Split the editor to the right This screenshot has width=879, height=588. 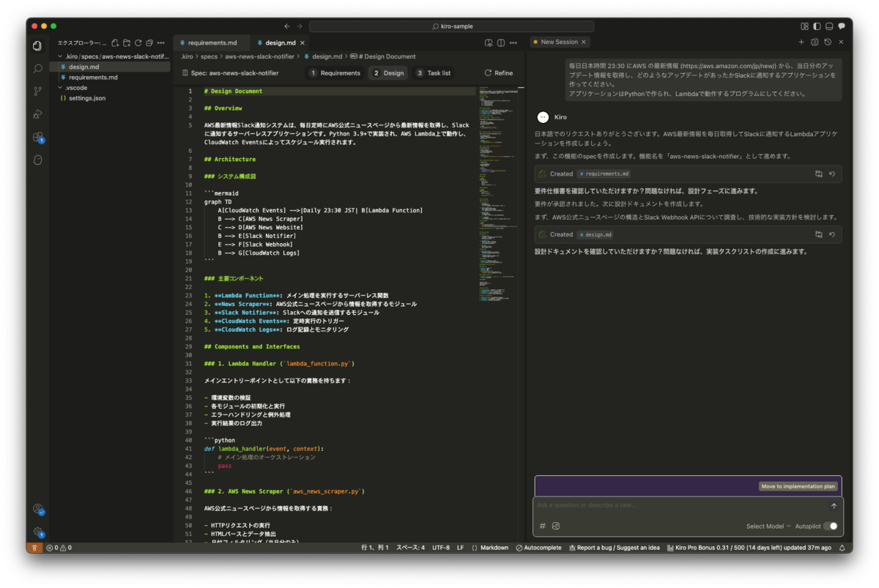pos(501,42)
